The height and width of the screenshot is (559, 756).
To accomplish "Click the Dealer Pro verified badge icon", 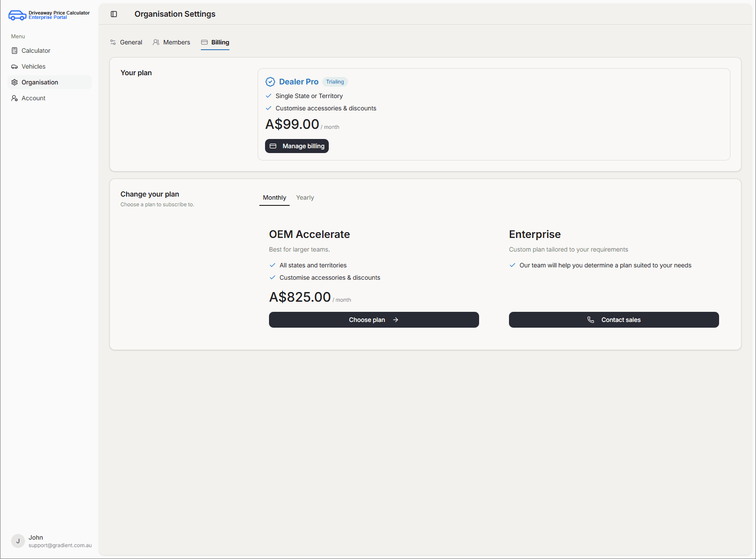I will (x=270, y=82).
